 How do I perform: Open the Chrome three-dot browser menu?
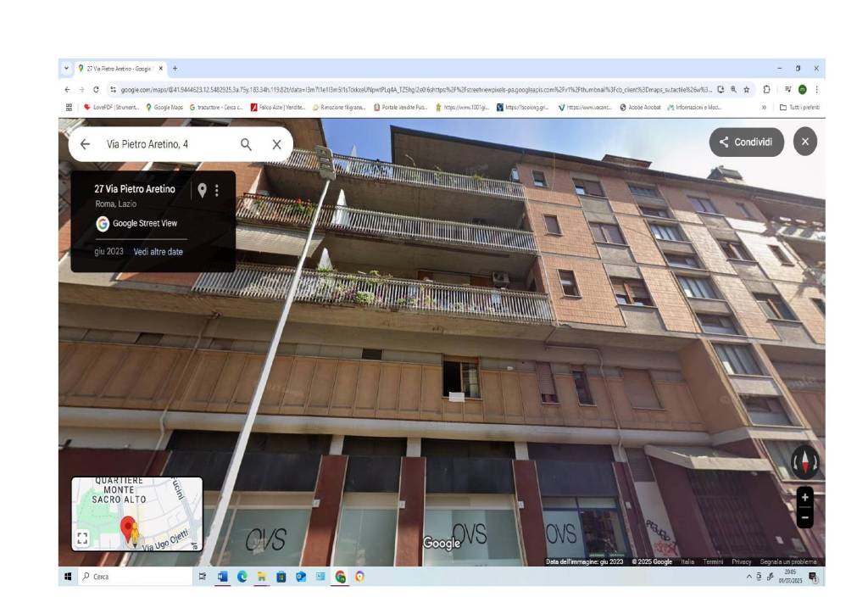(816, 88)
